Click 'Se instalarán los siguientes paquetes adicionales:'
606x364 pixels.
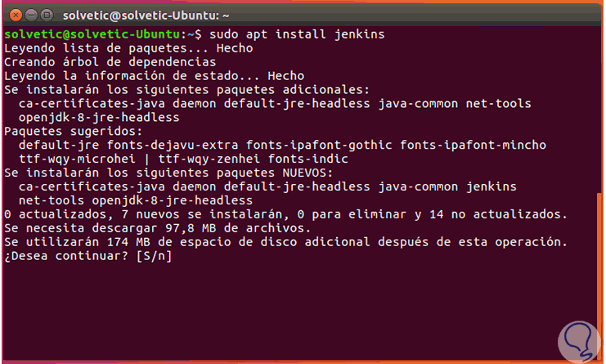click(x=187, y=90)
